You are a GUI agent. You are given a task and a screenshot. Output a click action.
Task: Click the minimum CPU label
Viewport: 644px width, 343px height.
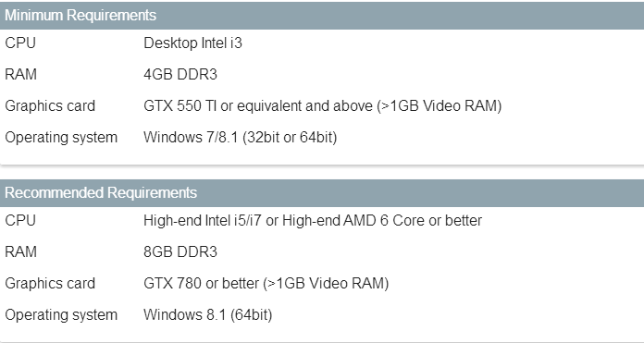tap(20, 43)
